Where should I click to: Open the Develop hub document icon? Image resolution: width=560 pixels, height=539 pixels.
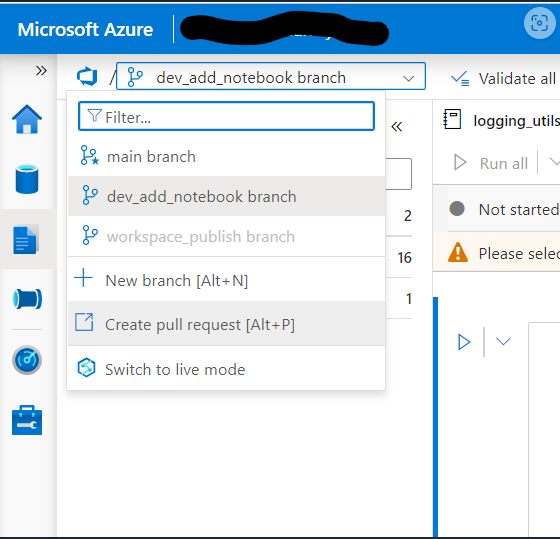(x=26, y=239)
